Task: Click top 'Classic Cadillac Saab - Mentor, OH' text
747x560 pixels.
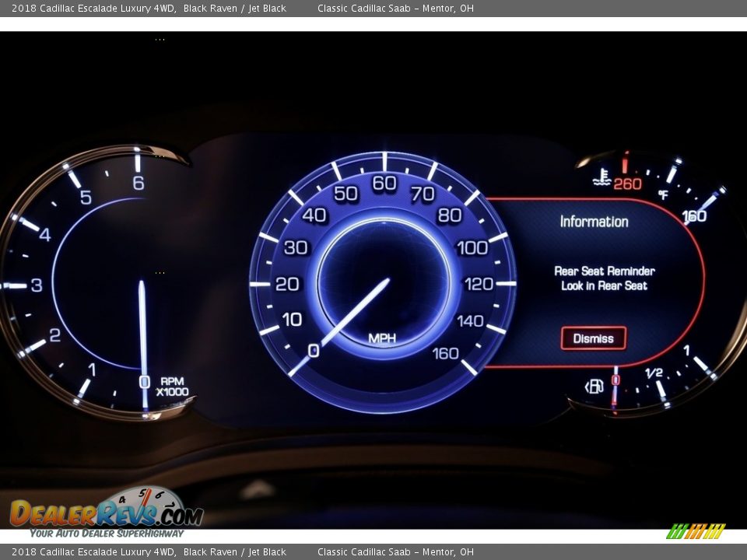Action: tap(395, 9)
